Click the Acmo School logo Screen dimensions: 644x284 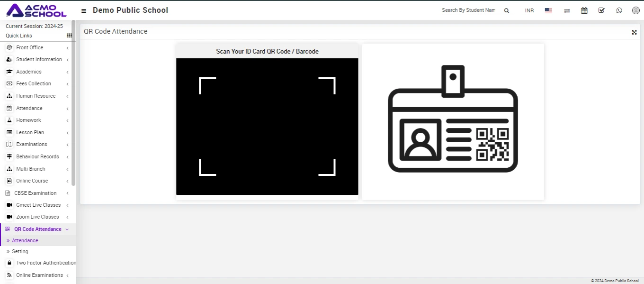pos(36,10)
